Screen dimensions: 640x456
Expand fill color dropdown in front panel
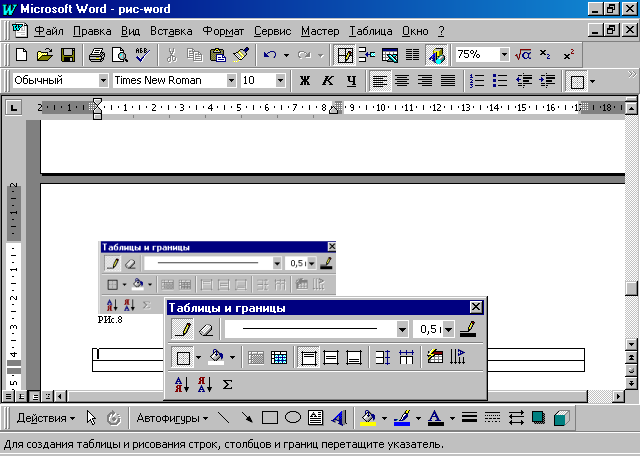[x=232, y=358]
